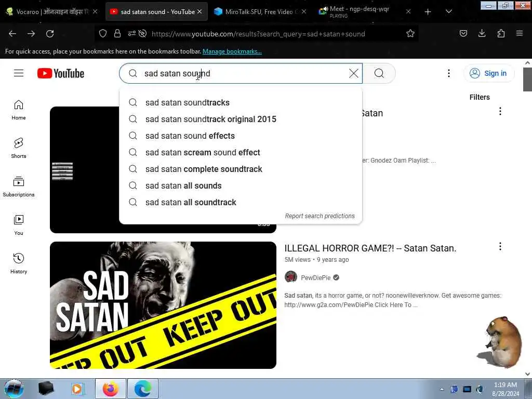Open the volume tray icon
The image size is (532, 399).
[x=480, y=389]
